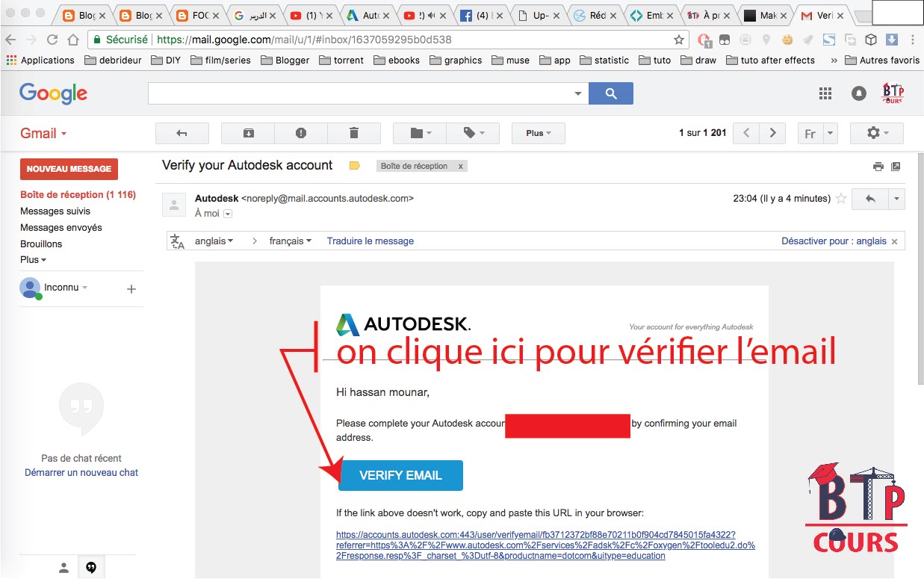Open the film/series bookmark folder
Screen dimensions: 924x579
click(x=220, y=61)
